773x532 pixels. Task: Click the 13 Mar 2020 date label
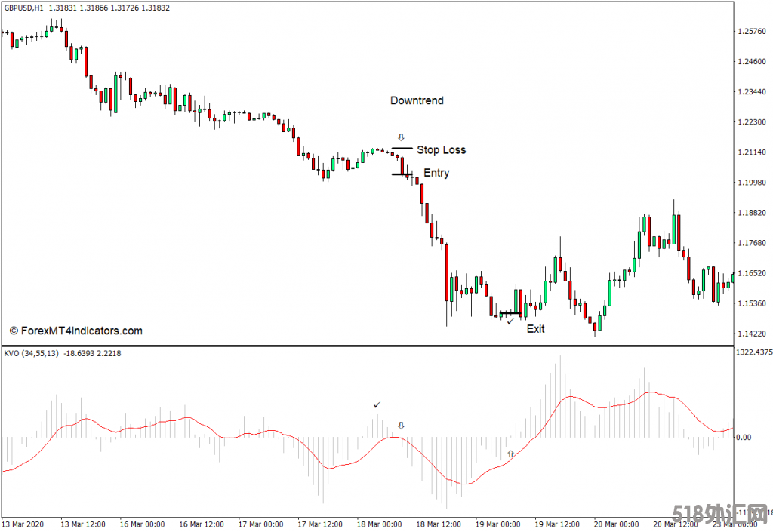tap(23, 524)
